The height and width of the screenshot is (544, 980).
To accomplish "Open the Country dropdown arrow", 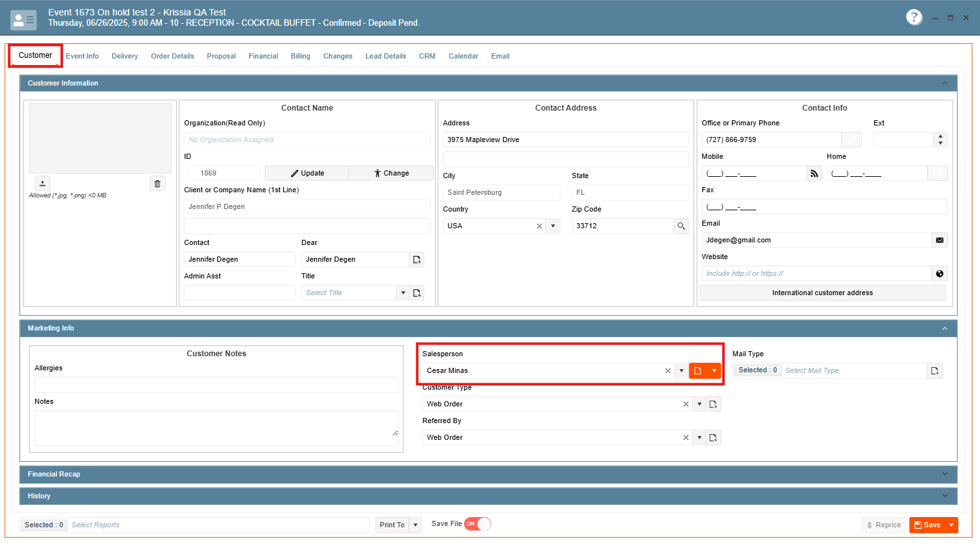I will [553, 226].
